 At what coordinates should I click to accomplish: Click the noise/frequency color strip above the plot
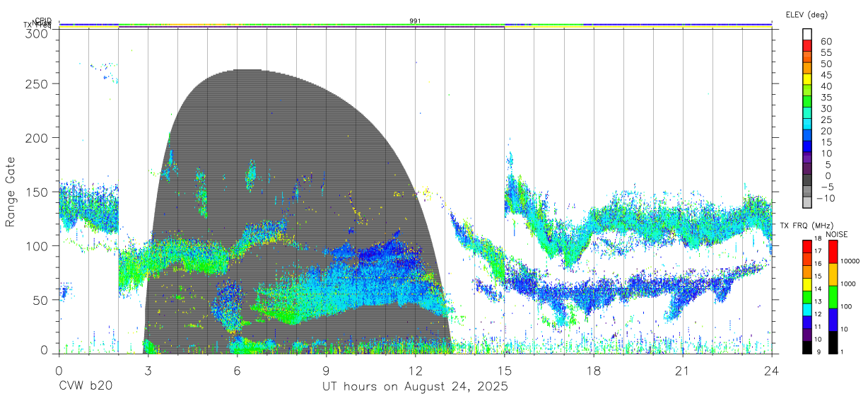tap(415, 25)
